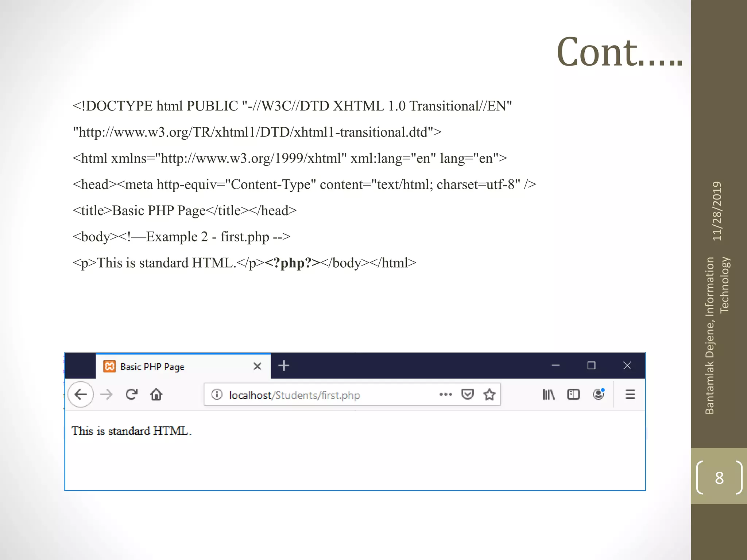Minimize the browser window

(x=556, y=366)
